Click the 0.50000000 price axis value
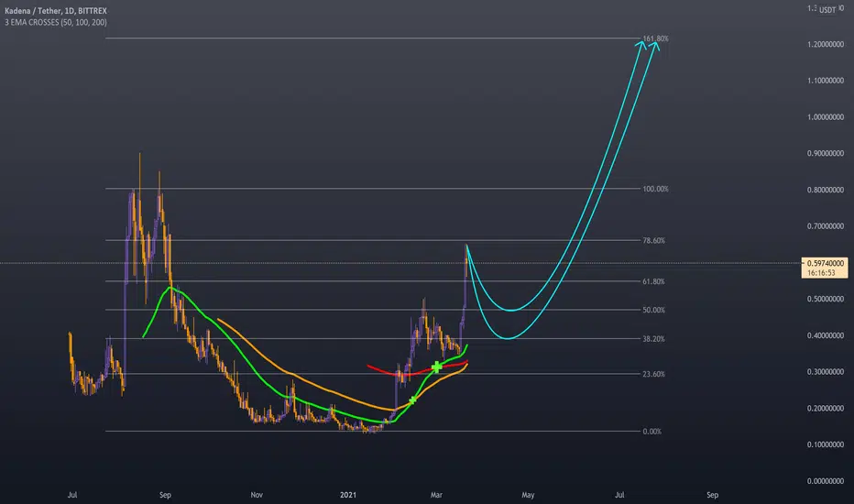Screen dimensions: 854x504 pyautogui.click(x=826, y=299)
